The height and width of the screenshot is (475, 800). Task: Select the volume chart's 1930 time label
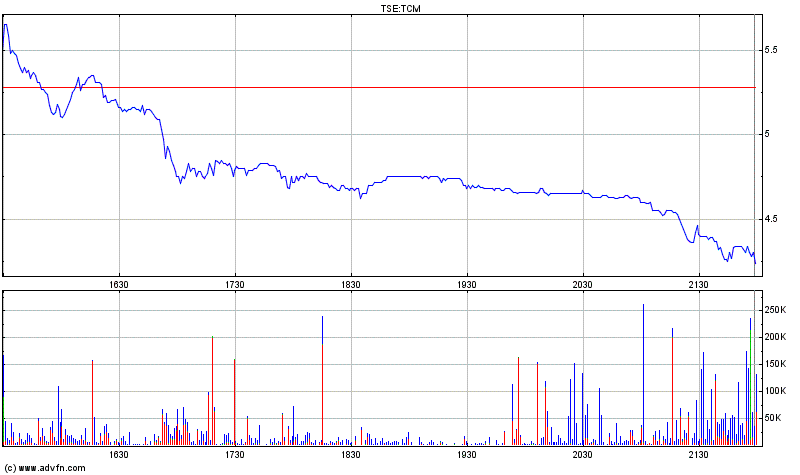(x=467, y=454)
